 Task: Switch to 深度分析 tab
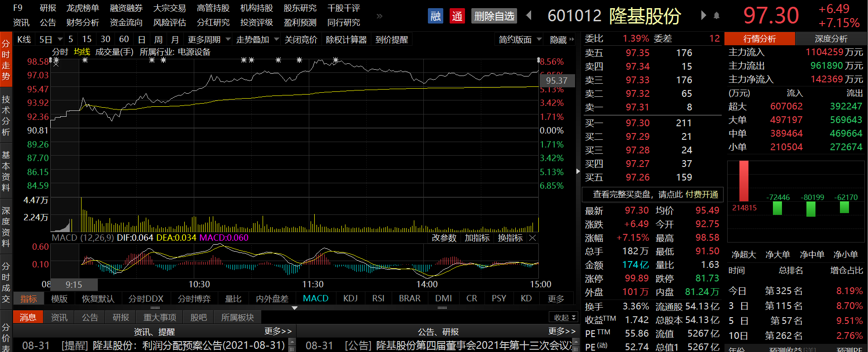click(831, 39)
